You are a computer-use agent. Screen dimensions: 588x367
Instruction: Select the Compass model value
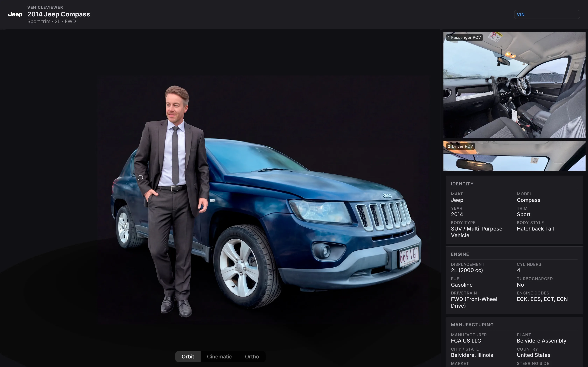[528, 200]
